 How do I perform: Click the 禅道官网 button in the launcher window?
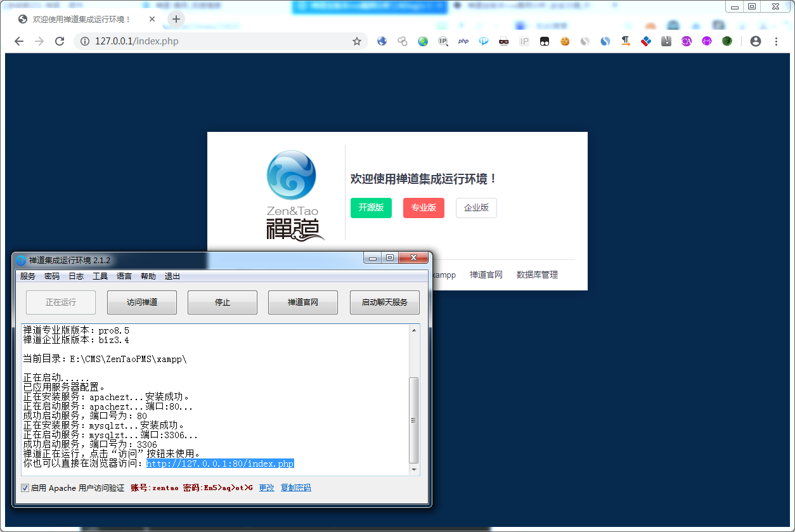[x=303, y=302]
